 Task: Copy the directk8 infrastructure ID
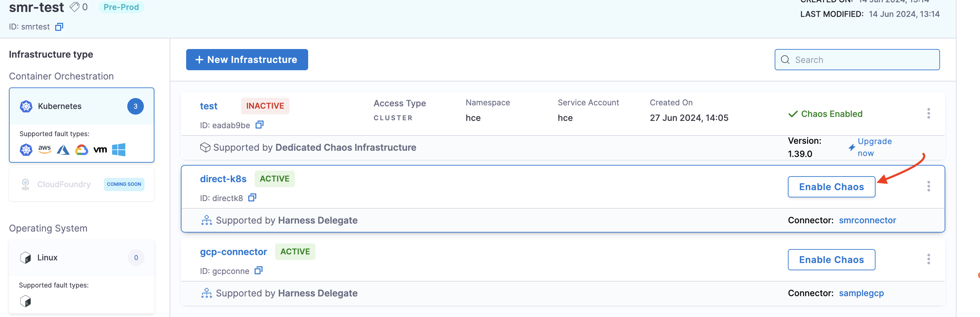[252, 198]
